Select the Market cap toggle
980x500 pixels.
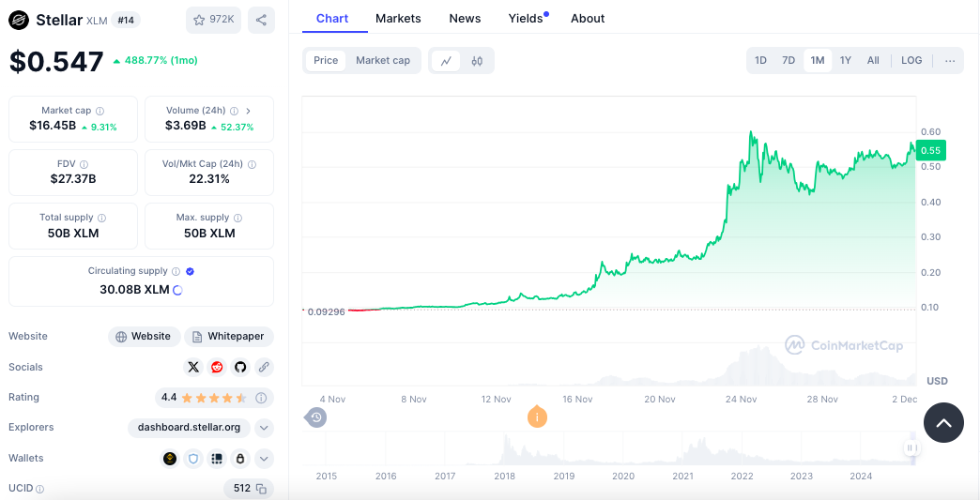click(x=383, y=61)
